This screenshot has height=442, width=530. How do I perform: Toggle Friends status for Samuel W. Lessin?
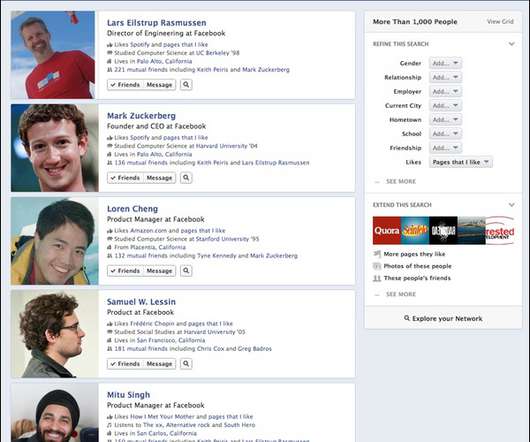125,364
